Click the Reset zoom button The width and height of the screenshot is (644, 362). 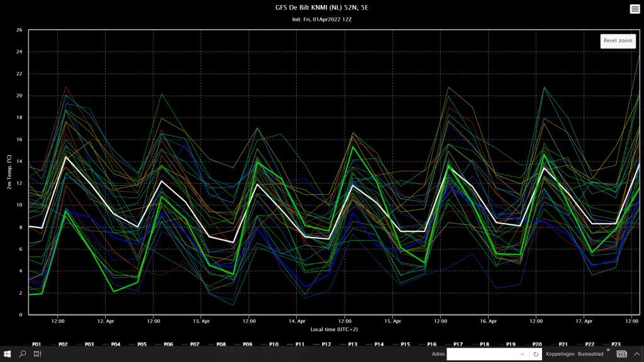coord(618,41)
